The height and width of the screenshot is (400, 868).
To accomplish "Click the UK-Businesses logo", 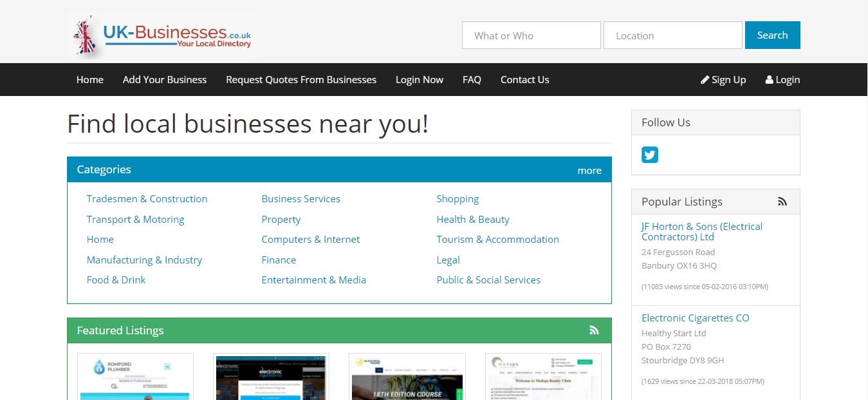I will [162, 36].
